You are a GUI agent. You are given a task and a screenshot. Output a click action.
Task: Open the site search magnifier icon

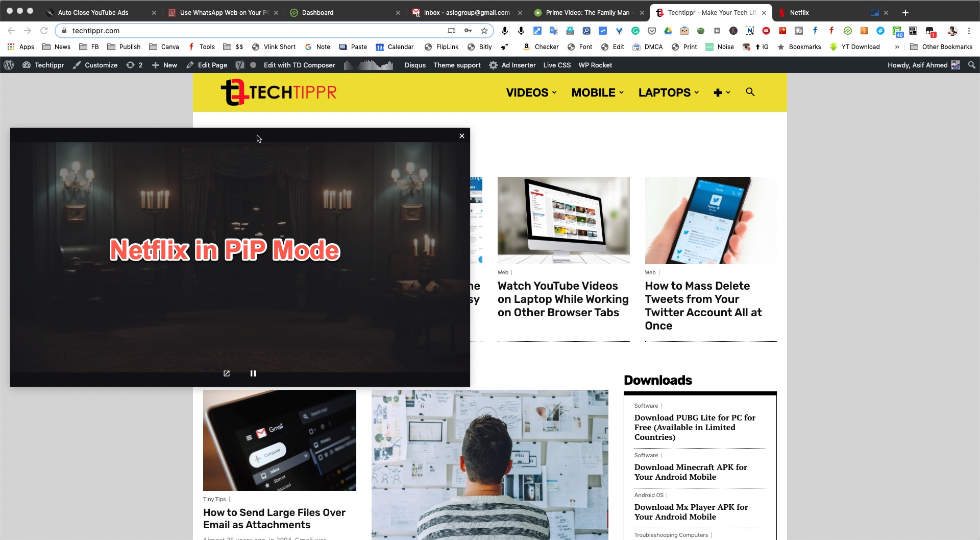[750, 92]
